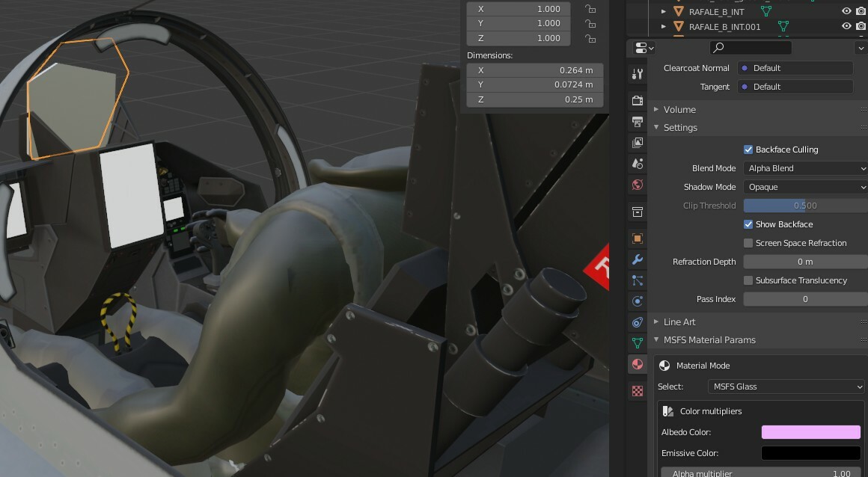Click the Refraction Depth field
Screen dimensions: 868x477
click(x=805, y=262)
